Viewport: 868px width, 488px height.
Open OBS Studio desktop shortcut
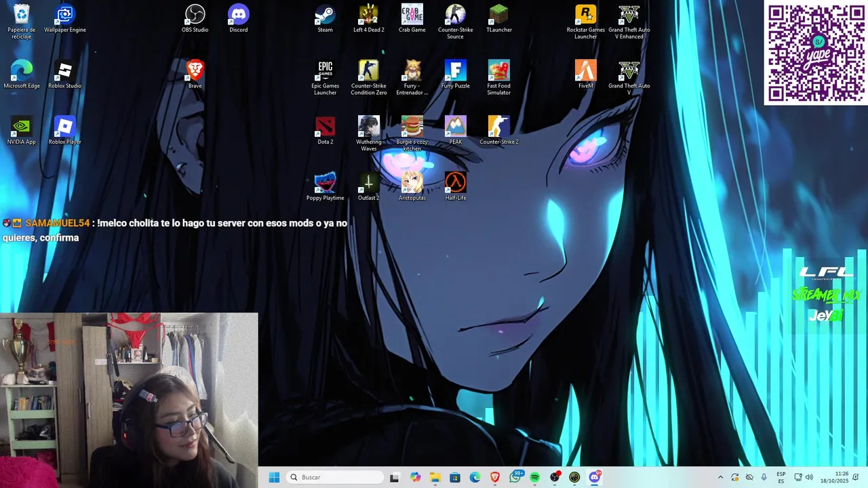(195, 18)
